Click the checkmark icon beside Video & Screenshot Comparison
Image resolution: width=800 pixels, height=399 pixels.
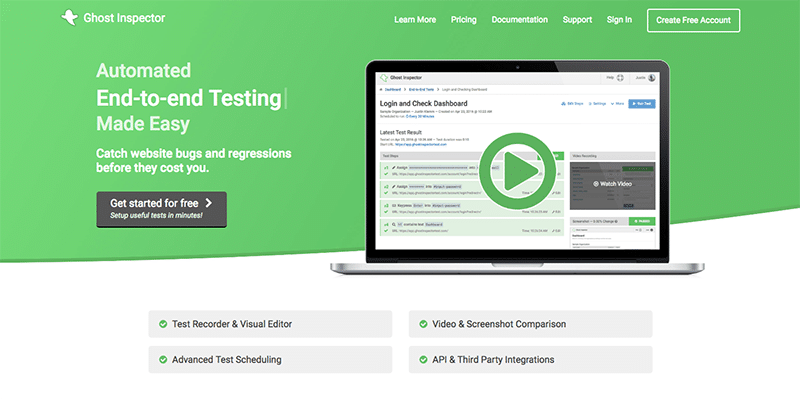423,324
